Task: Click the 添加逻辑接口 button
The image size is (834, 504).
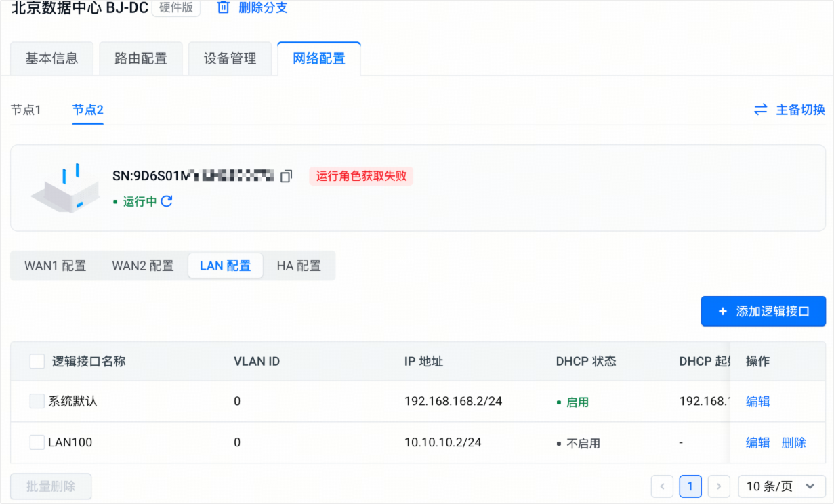Action: (764, 311)
